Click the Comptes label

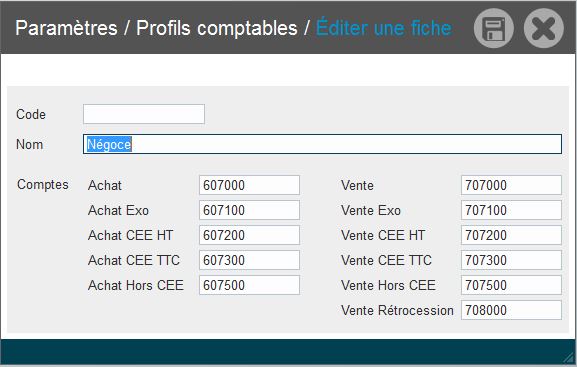pos(43,184)
